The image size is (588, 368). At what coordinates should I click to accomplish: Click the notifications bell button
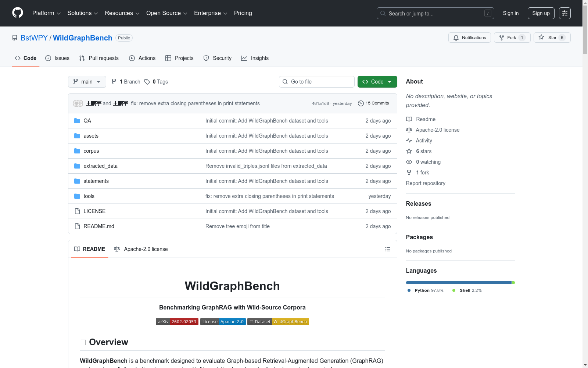pos(469,38)
